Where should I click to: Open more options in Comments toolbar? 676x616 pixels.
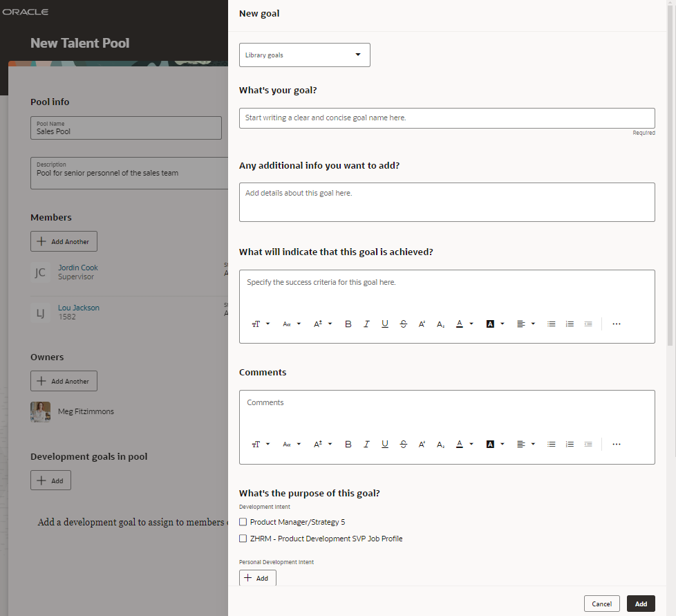tap(617, 444)
